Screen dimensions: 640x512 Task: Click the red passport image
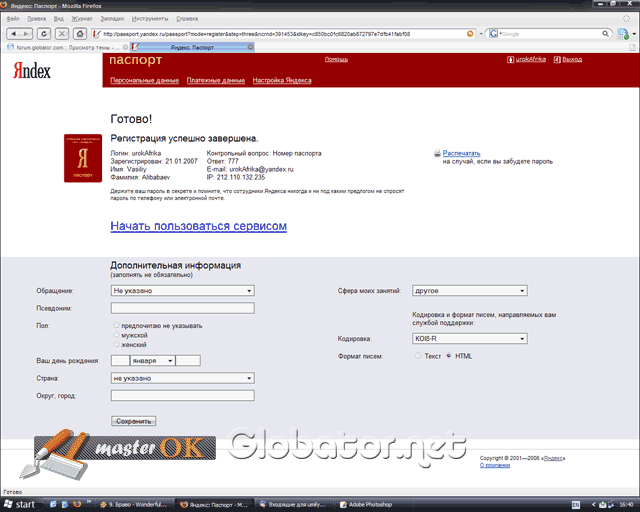[x=83, y=158]
